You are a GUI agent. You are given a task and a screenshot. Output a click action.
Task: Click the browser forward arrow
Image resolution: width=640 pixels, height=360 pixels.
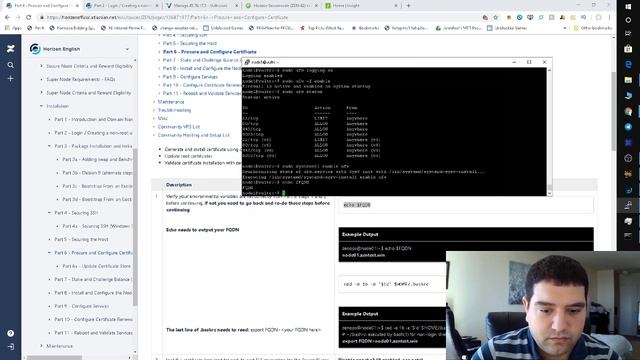pyautogui.click(x=18, y=18)
